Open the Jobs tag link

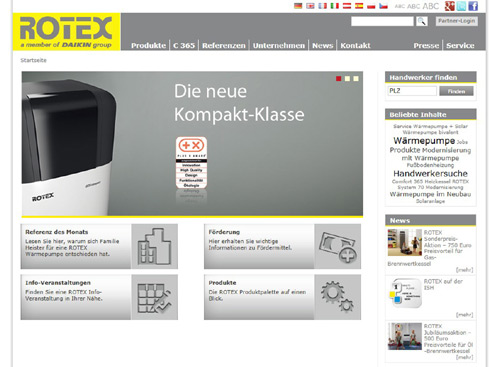pyautogui.click(x=462, y=142)
